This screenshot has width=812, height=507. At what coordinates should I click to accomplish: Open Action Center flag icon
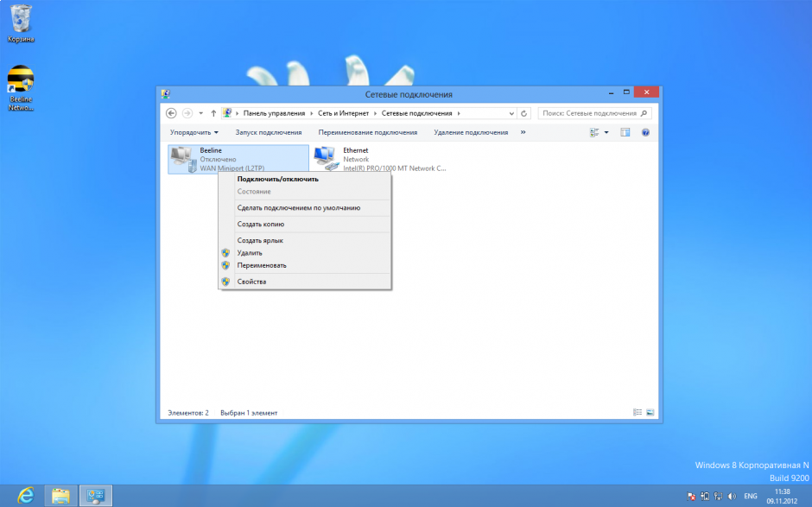pyautogui.click(x=693, y=497)
